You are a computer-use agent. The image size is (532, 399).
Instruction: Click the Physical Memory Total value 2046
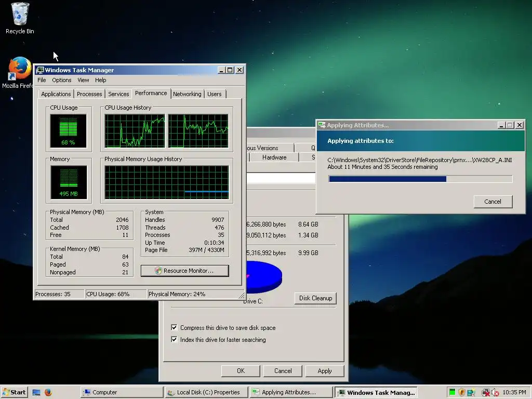pyautogui.click(x=122, y=220)
